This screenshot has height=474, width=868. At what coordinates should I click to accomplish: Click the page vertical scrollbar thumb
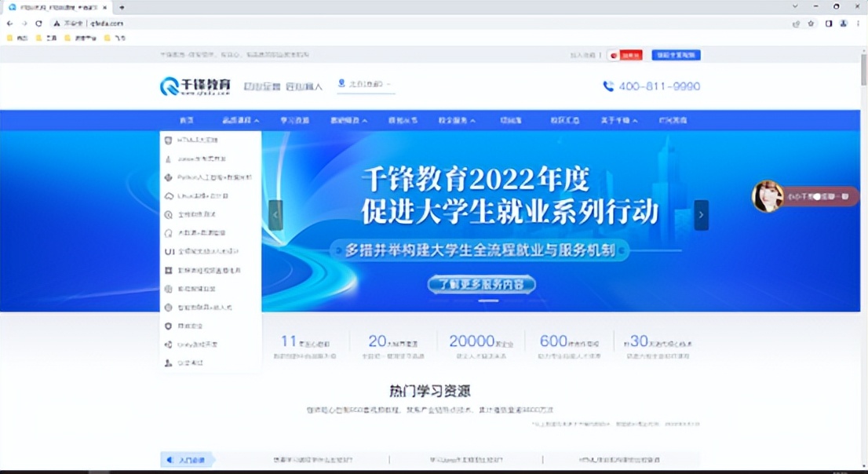tap(864, 69)
